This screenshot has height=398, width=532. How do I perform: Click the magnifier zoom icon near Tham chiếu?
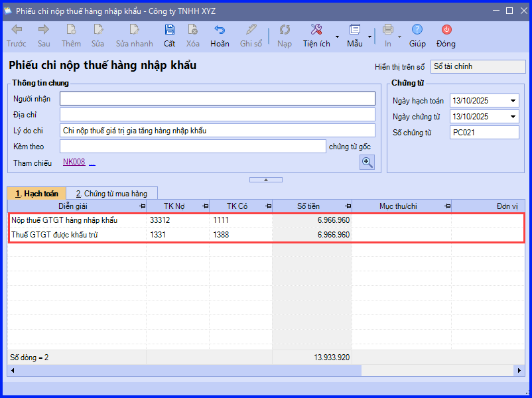point(367,163)
